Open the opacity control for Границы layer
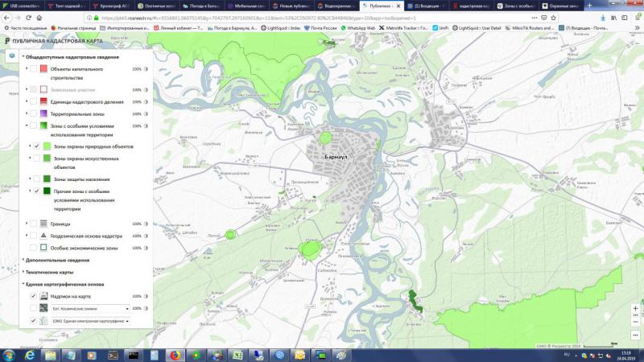This screenshot has width=644, height=362. pos(146,224)
